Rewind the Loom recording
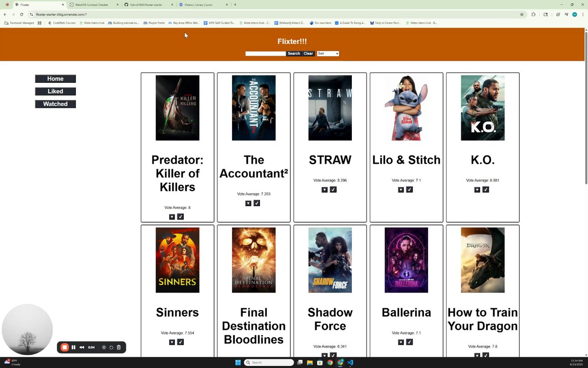The height and width of the screenshot is (368, 588). coord(82,347)
